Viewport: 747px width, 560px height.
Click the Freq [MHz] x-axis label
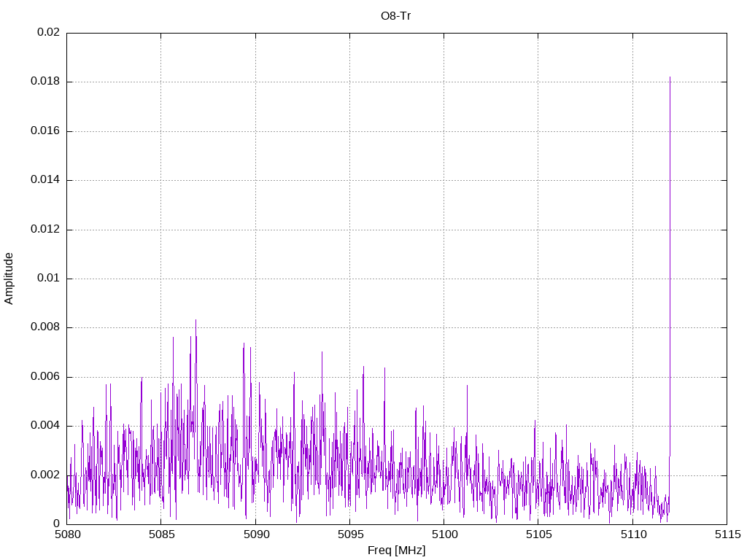click(396, 551)
